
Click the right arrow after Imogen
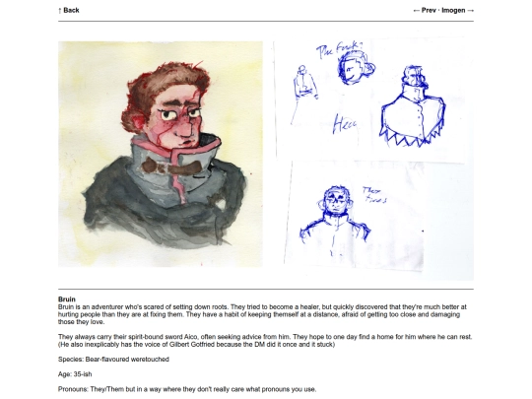(470, 11)
